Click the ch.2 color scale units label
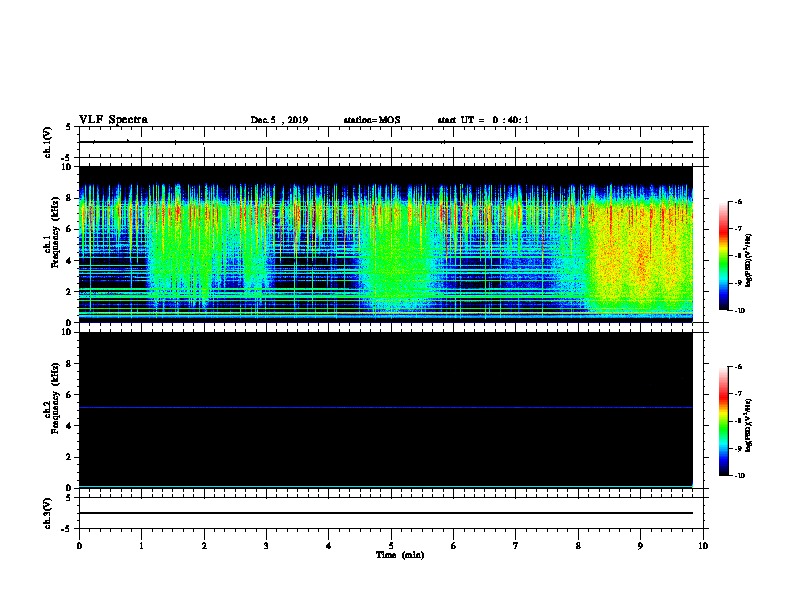This screenshot has width=792, height=612. click(749, 425)
